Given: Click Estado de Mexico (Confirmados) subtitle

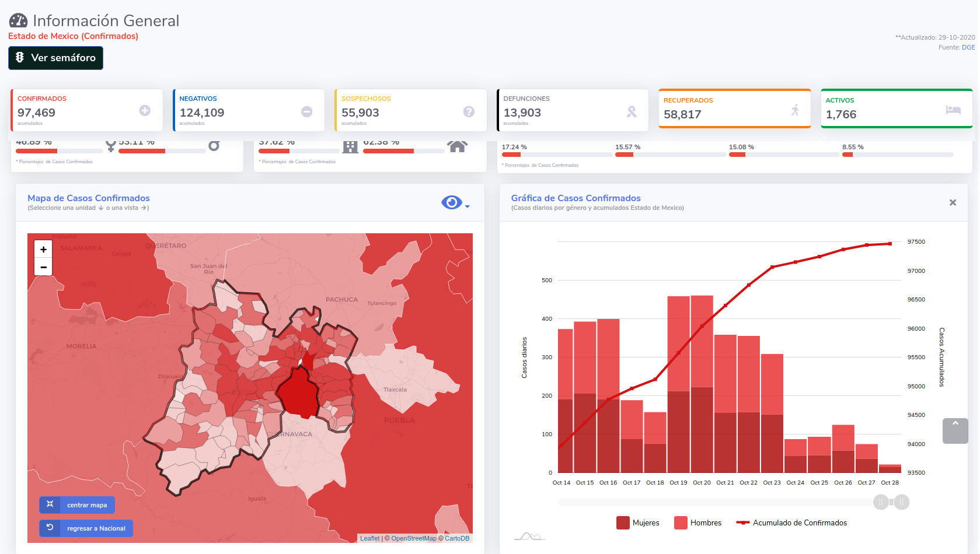Looking at the screenshot, I should click(x=73, y=36).
